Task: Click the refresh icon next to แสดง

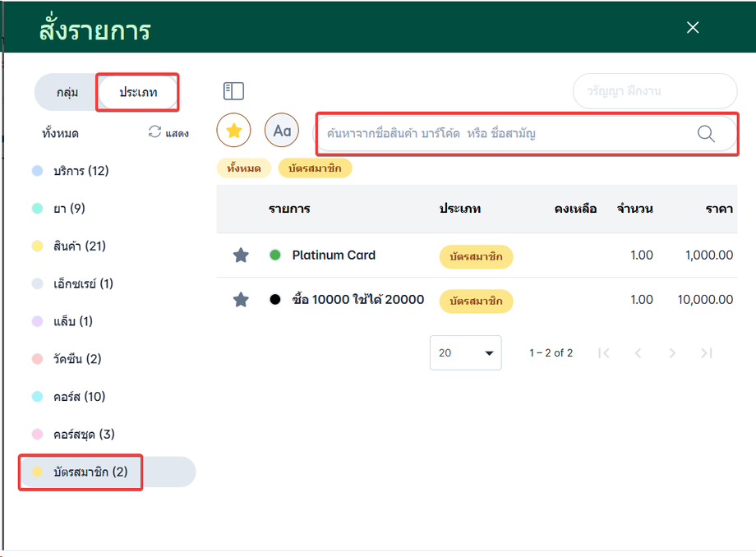Action: (154, 132)
